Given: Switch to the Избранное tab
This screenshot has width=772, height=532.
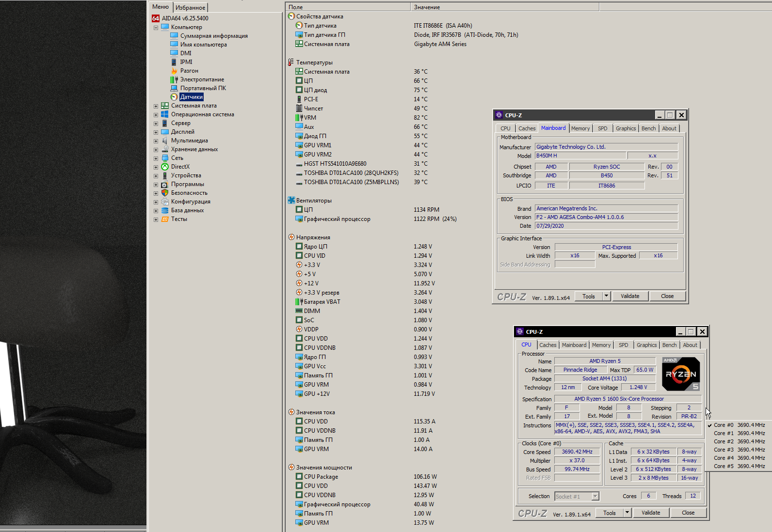Looking at the screenshot, I should pos(190,8).
